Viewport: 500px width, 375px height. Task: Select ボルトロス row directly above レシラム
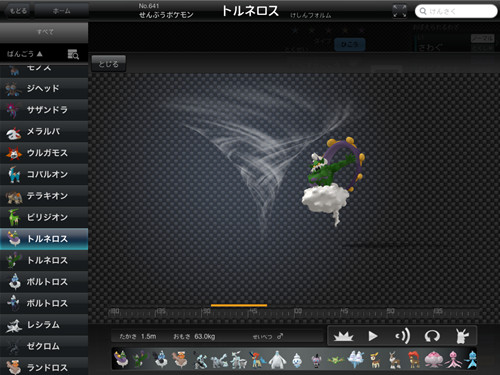[x=44, y=303]
